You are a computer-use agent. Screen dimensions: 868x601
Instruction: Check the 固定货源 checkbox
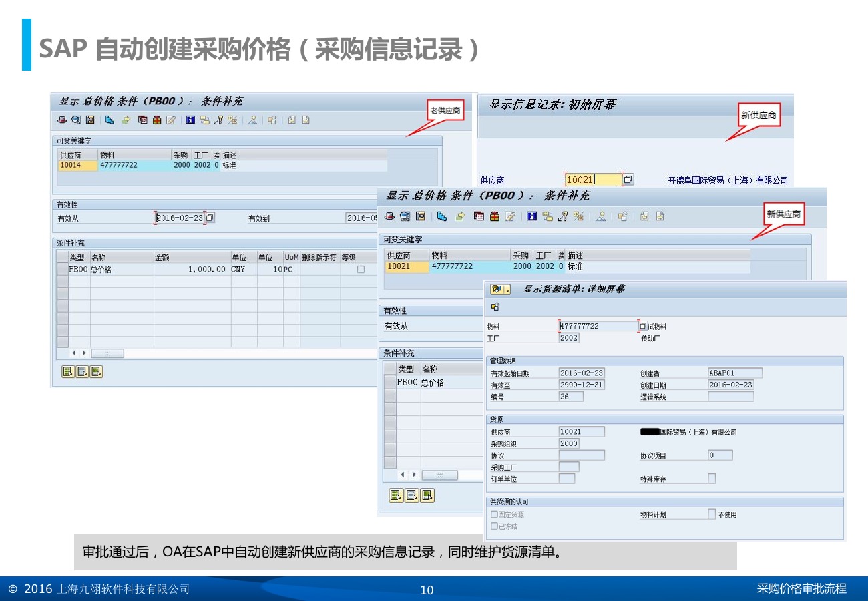pyautogui.click(x=494, y=515)
